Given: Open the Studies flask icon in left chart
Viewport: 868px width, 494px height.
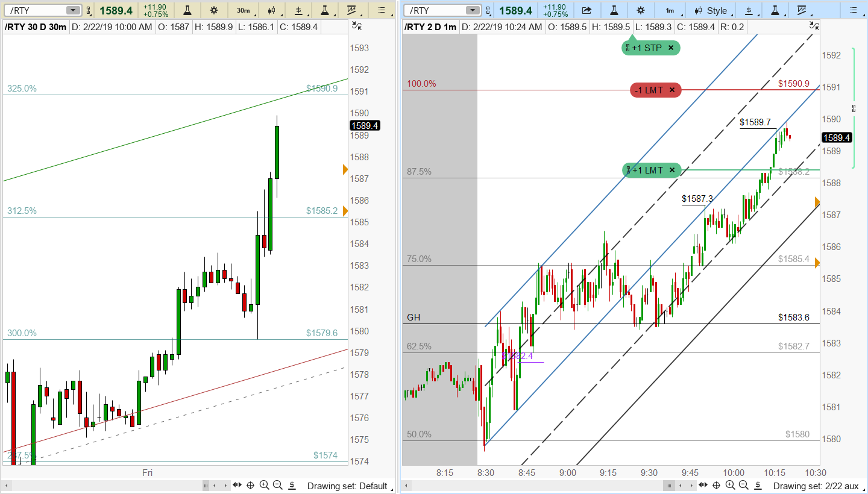Looking at the screenshot, I should point(187,10).
